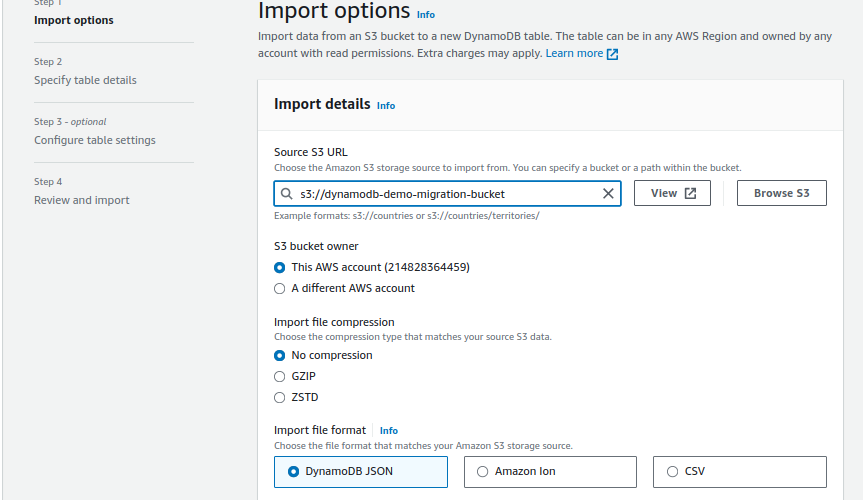Viewport: 863px width, 500px height.
Task: Select This AWS account as bucket owner
Action: [280, 268]
